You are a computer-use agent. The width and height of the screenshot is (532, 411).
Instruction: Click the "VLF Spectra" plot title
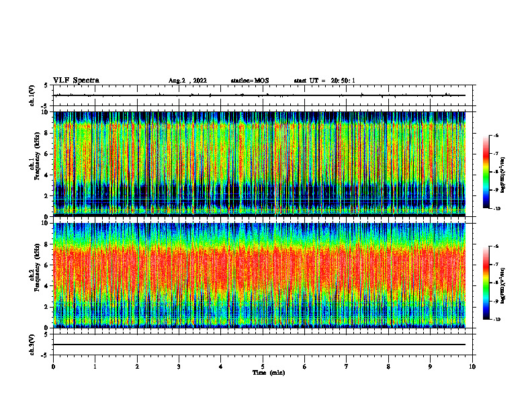76,81
